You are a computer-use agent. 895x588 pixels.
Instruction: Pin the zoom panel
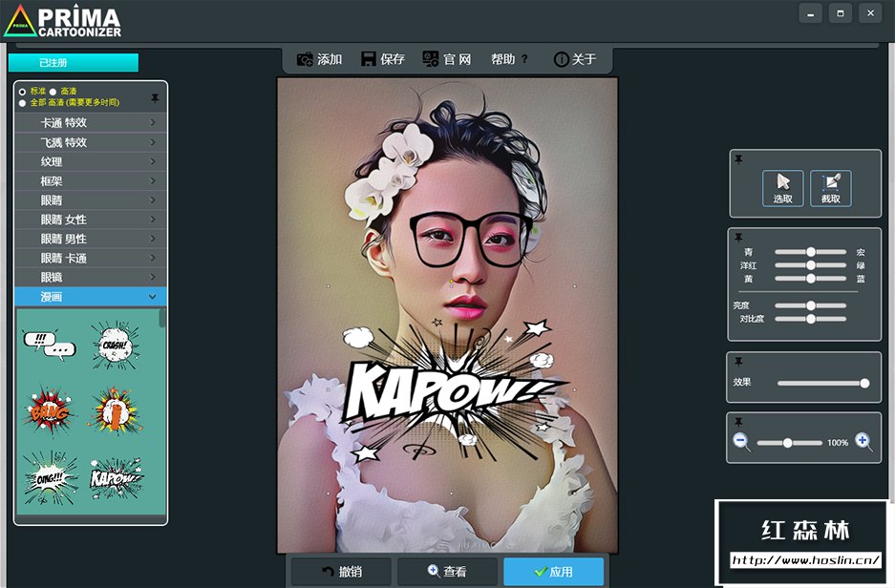[738, 422]
